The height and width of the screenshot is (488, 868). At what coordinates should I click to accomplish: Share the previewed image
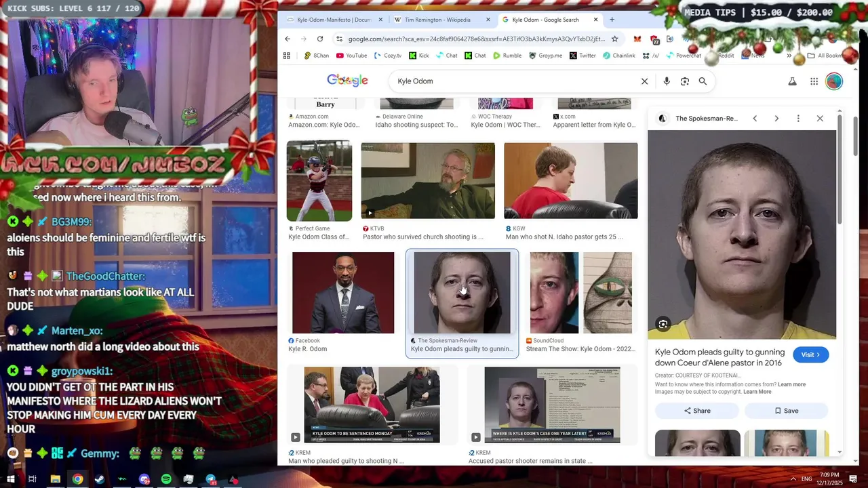[697, 411]
